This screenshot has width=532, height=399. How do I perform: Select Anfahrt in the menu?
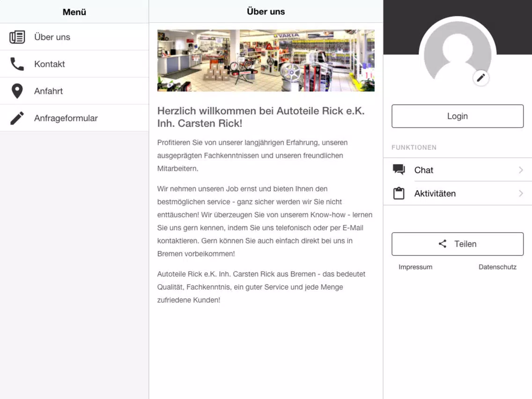pos(74,91)
